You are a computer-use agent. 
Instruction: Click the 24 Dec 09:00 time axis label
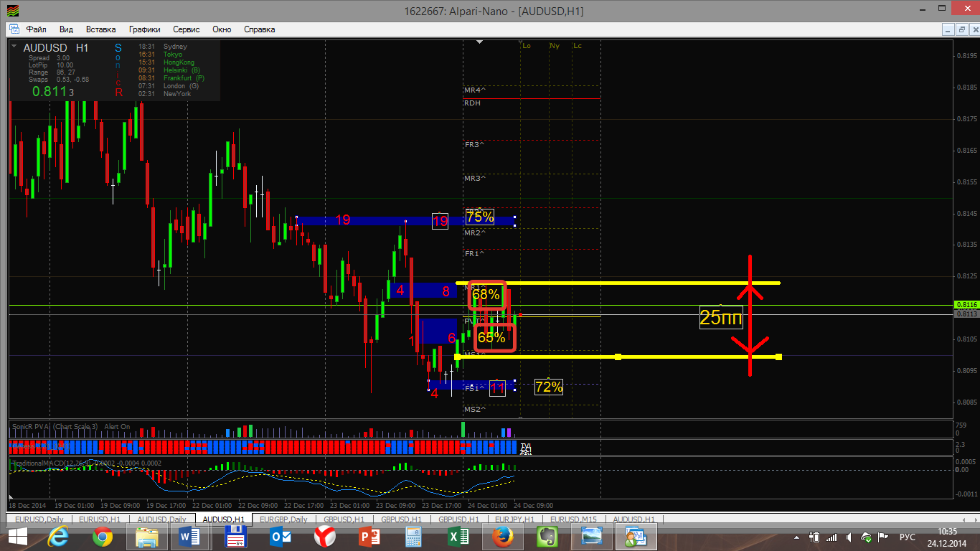point(533,506)
